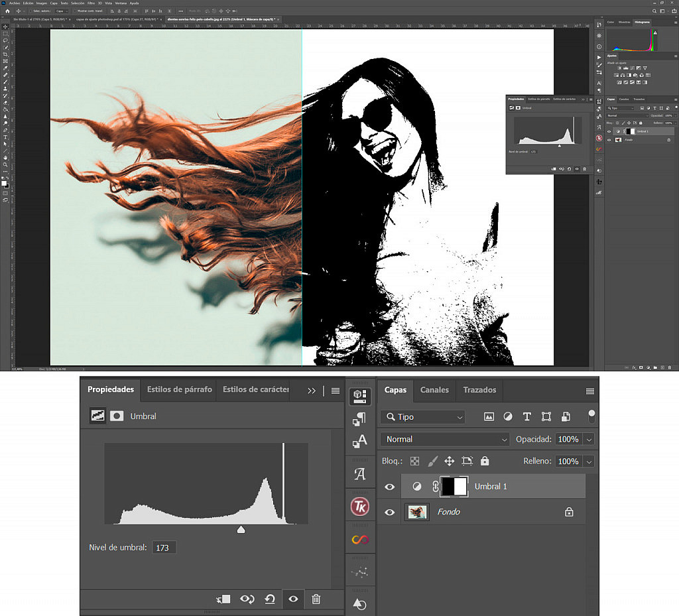Switch to the Estilos de párrafo tab
679x616 pixels.
pos(180,390)
